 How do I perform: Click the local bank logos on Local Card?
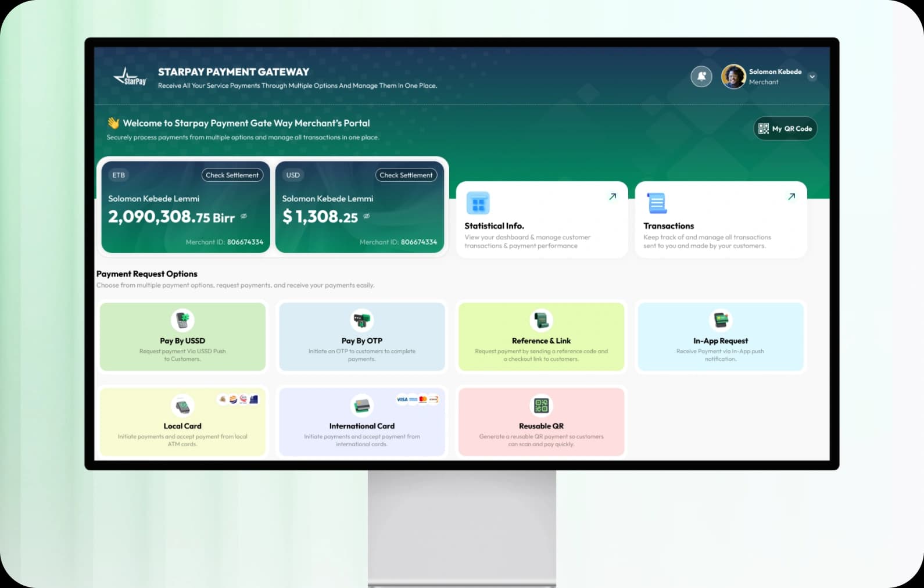pos(238,399)
